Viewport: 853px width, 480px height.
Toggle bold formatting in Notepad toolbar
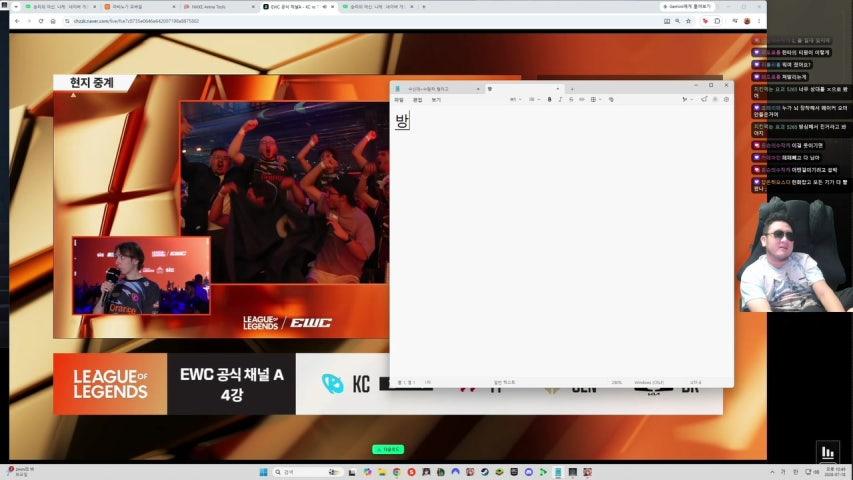click(549, 100)
